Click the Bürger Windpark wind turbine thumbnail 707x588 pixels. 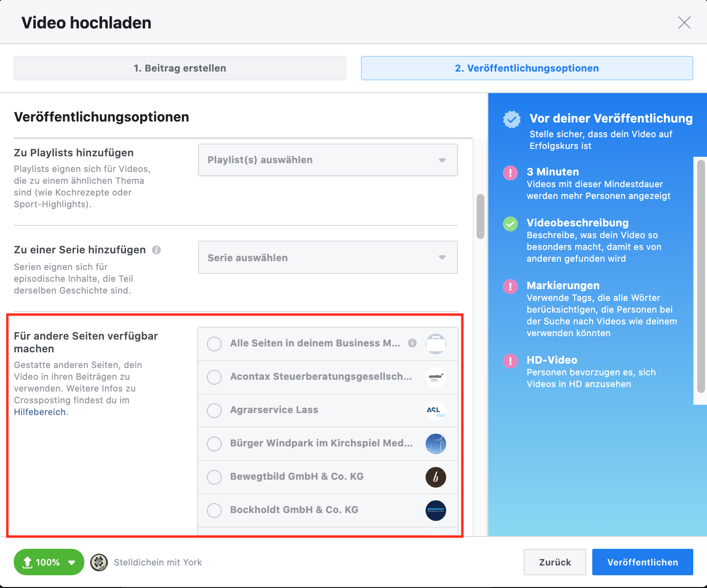tap(435, 444)
